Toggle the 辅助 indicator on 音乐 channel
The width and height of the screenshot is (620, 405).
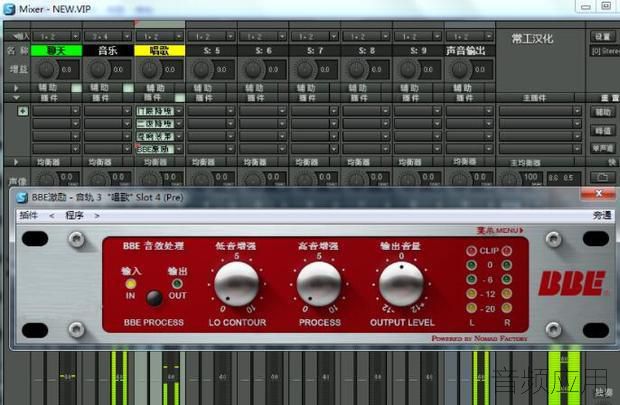(x=128, y=88)
